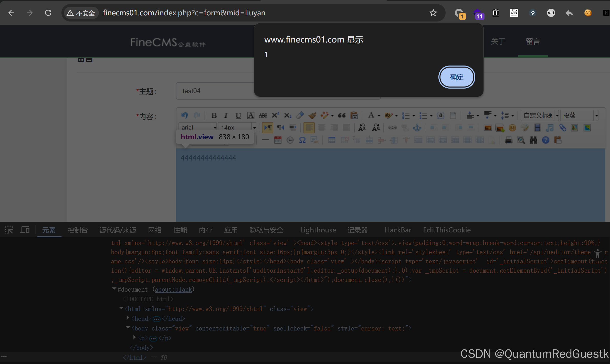Open the HackBar DevTools tab
Image resolution: width=610 pixels, height=364 pixels.
tap(398, 230)
